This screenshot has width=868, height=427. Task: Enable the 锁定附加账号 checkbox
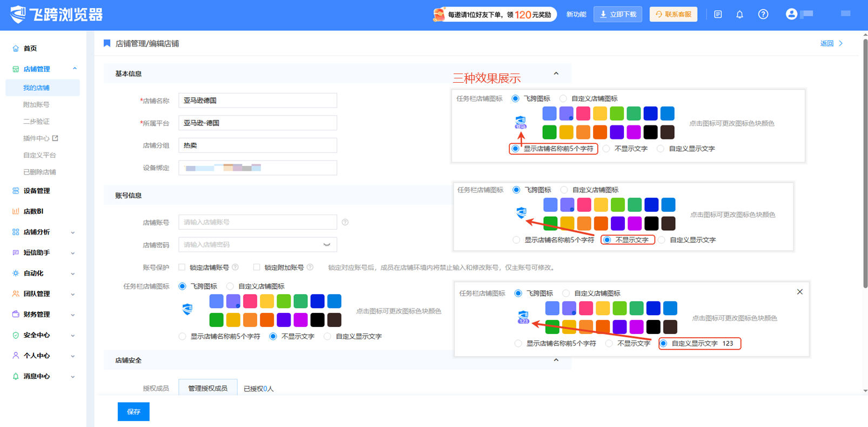point(257,268)
